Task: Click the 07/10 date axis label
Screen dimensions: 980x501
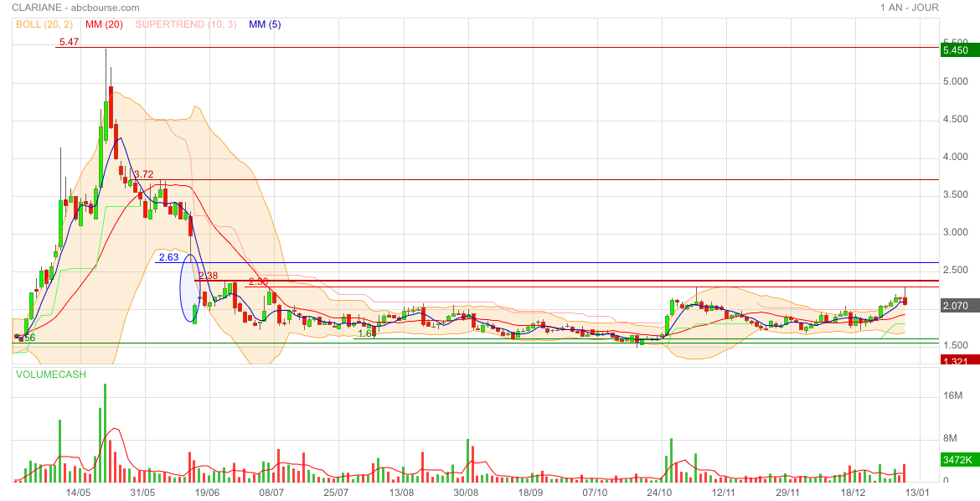Action: [595, 493]
